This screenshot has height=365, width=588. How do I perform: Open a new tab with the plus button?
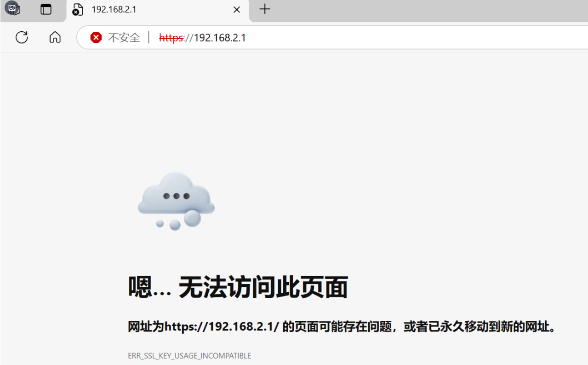point(264,9)
